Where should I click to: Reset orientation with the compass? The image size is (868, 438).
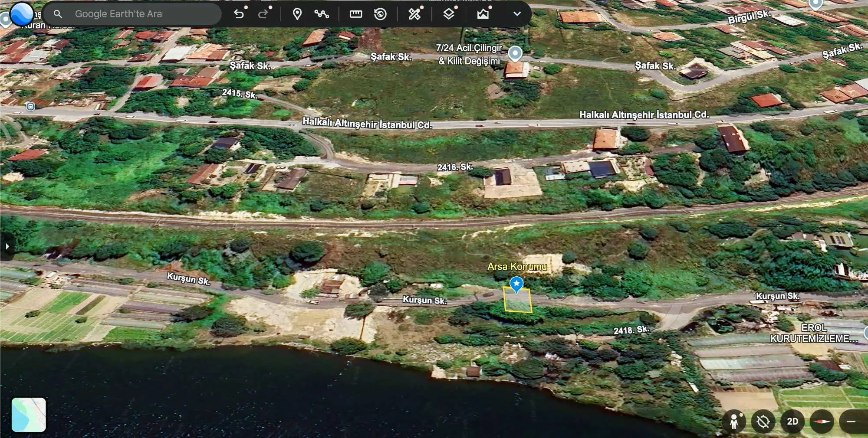click(822, 422)
